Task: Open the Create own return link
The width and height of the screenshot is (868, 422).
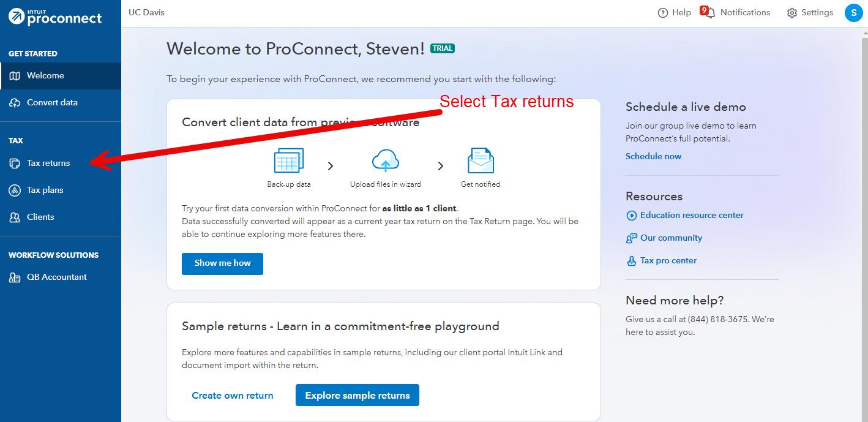Action: 233,396
